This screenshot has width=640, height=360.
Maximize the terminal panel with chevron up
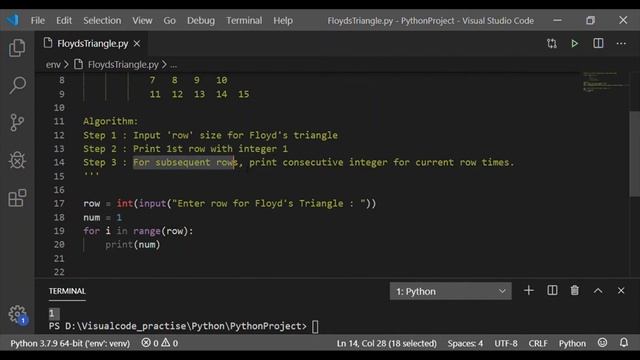598,291
